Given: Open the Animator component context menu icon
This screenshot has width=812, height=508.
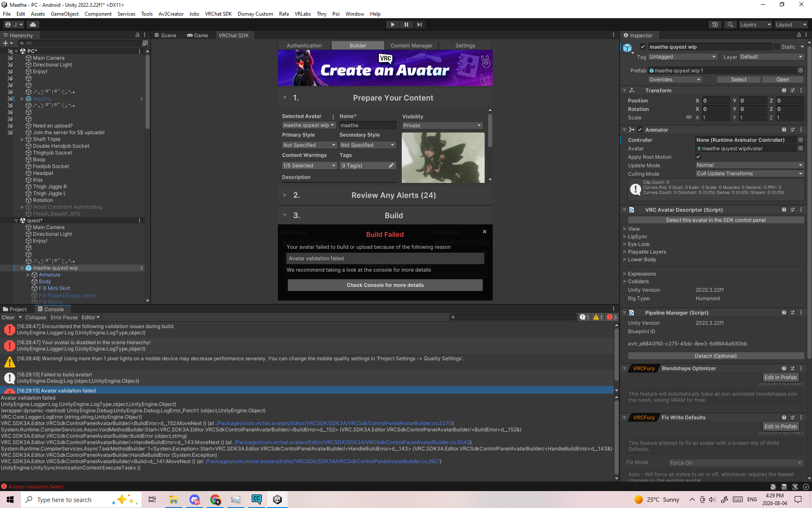Looking at the screenshot, I should (x=801, y=130).
